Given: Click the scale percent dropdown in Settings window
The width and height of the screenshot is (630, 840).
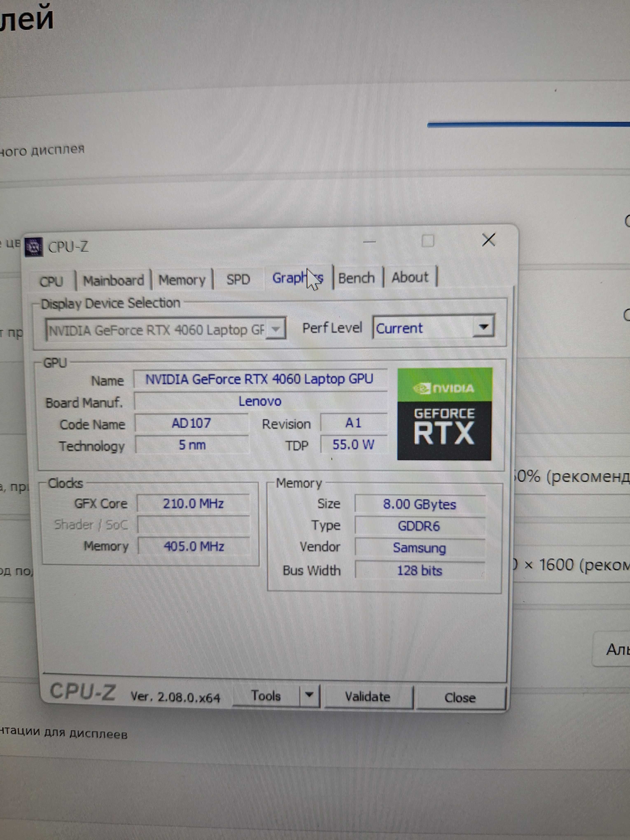Looking at the screenshot, I should tap(572, 476).
